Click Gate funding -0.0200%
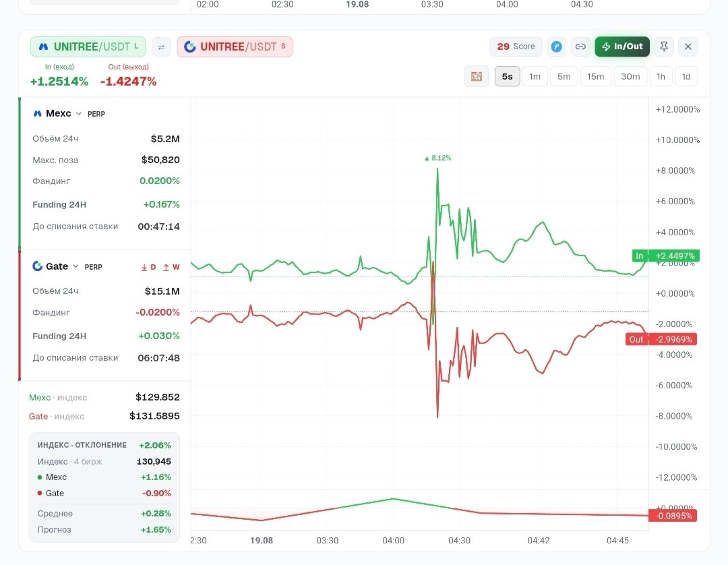Screen dimensions: 728x565 pyautogui.click(x=158, y=312)
